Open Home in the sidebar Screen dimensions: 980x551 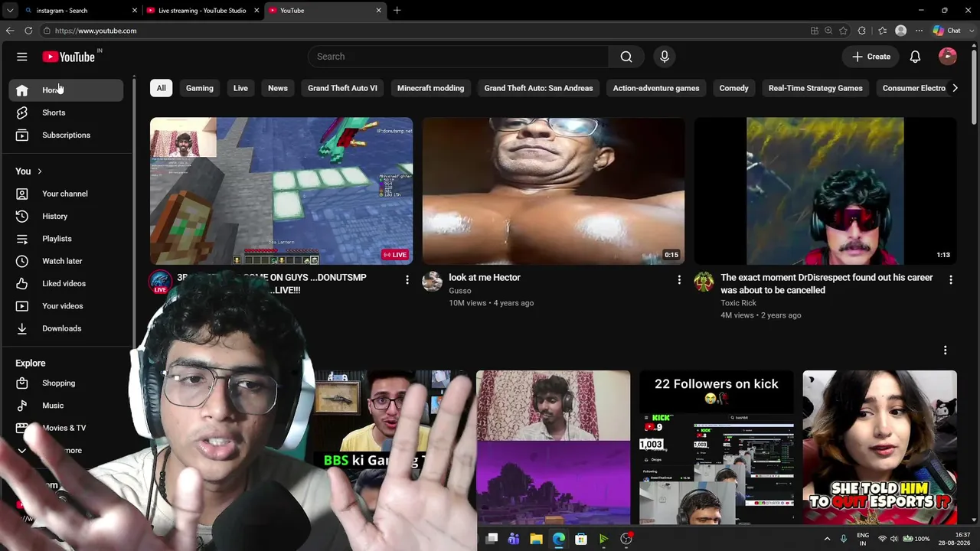66,90
